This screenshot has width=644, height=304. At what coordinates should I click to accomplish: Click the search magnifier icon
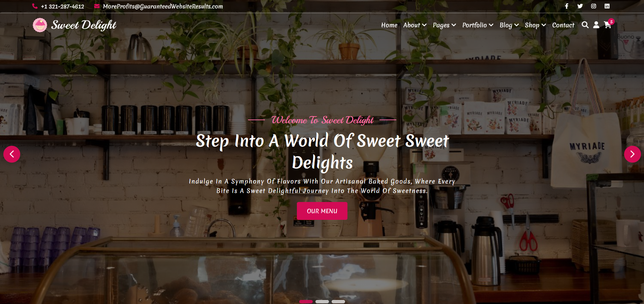click(x=585, y=25)
